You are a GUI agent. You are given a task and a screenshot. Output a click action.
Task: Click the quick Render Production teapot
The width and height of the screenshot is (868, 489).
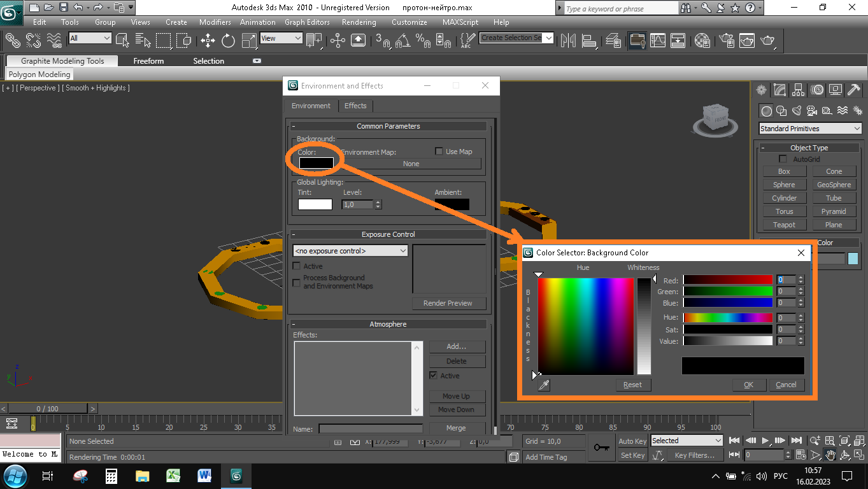click(768, 40)
